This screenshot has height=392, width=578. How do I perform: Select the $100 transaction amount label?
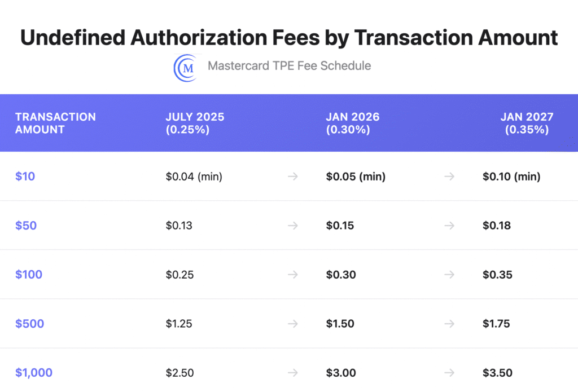tap(29, 275)
